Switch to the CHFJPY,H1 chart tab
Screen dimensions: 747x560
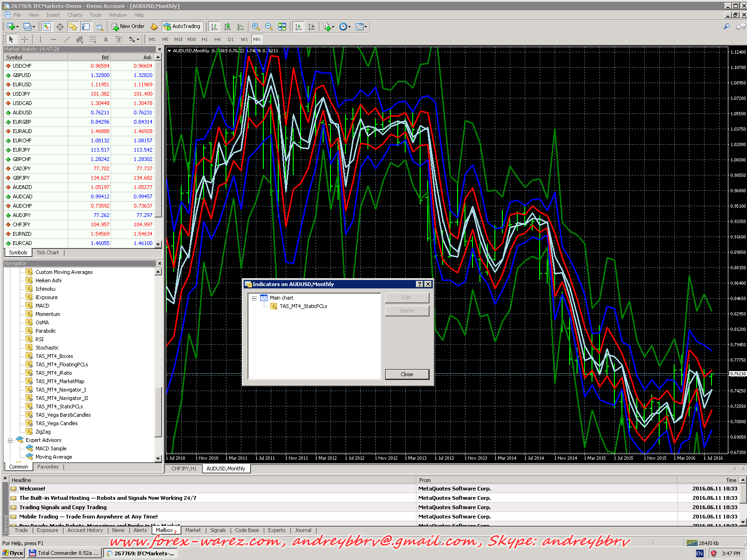184,469
